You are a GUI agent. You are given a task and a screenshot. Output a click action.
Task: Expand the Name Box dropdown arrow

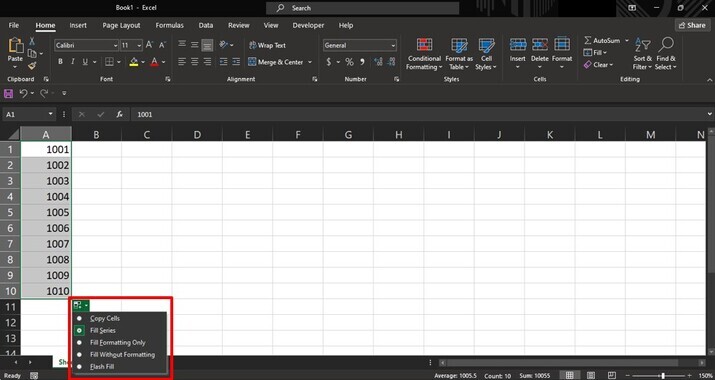tap(50, 114)
